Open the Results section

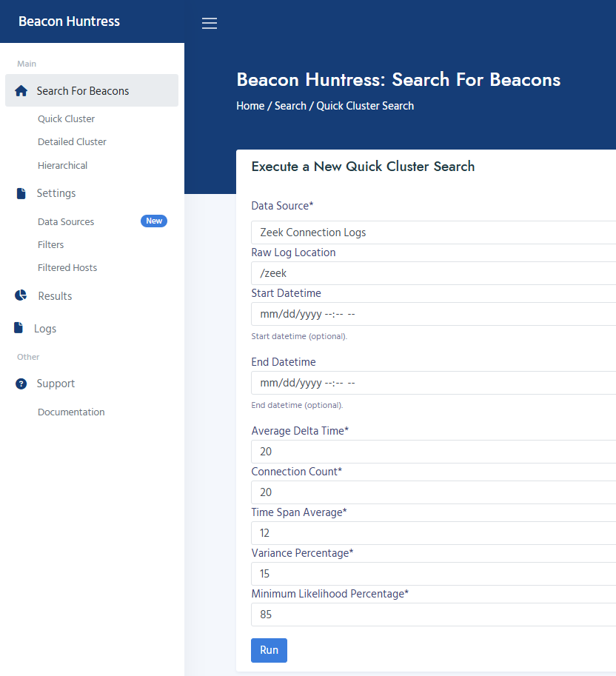click(55, 296)
